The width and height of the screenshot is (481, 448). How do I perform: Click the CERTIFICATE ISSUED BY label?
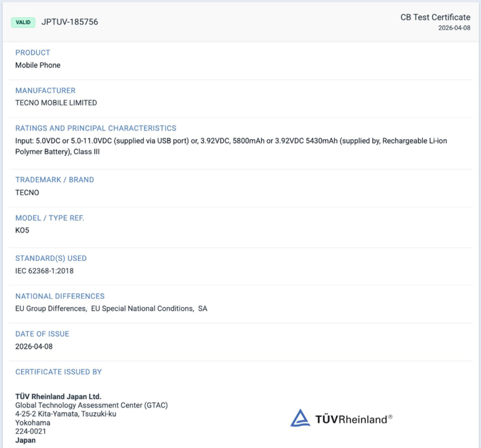[x=59, y=372]
